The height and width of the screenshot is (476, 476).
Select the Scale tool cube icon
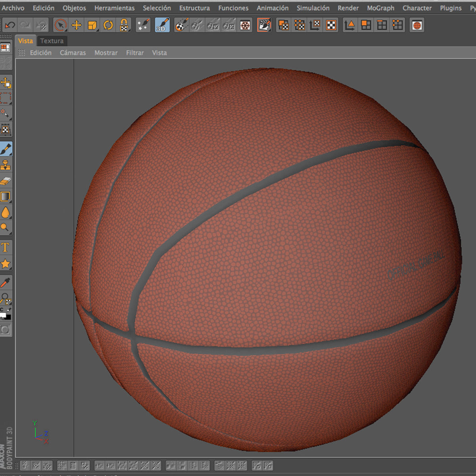point(92,25)
